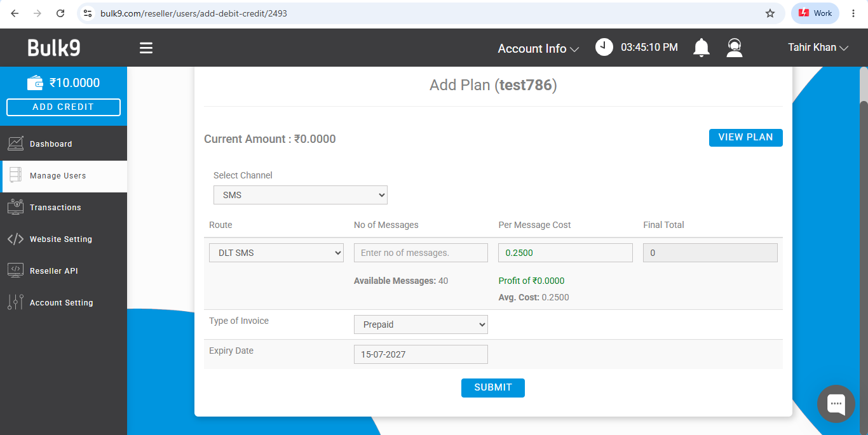The height and width of the screenshot is (435, 868).
Task: Click the hamburger menu icon
Action: tap(146, 48)
